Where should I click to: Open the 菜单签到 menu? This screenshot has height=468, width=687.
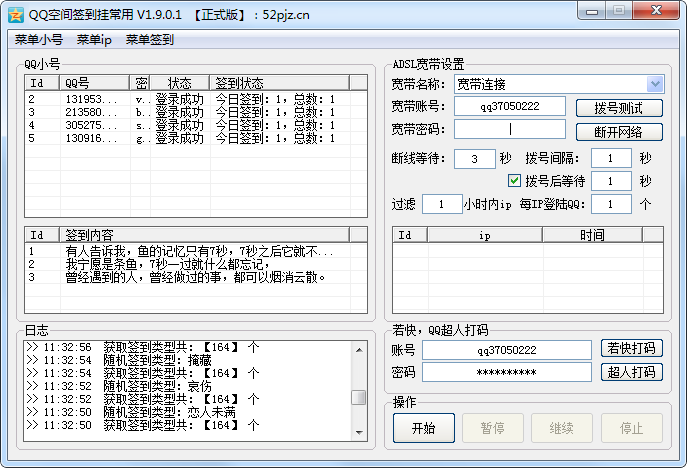(150, 40)
